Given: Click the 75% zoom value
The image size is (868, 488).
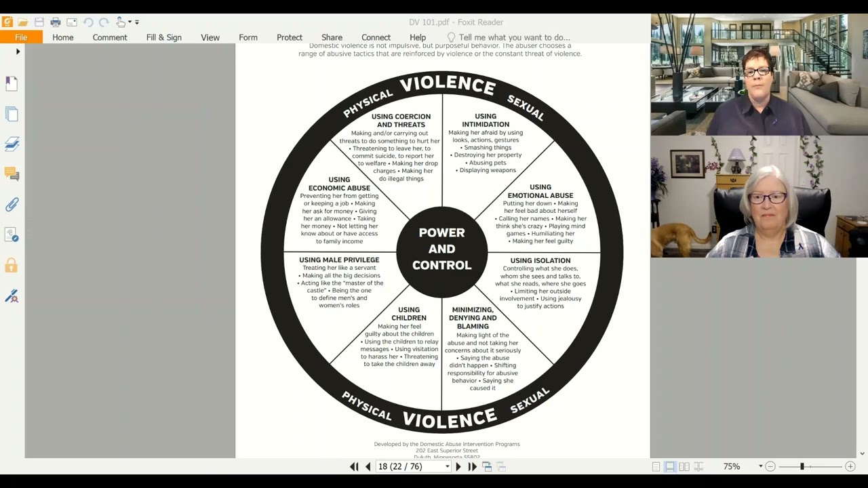Looking at the screenshot, I should pos(732,466).
